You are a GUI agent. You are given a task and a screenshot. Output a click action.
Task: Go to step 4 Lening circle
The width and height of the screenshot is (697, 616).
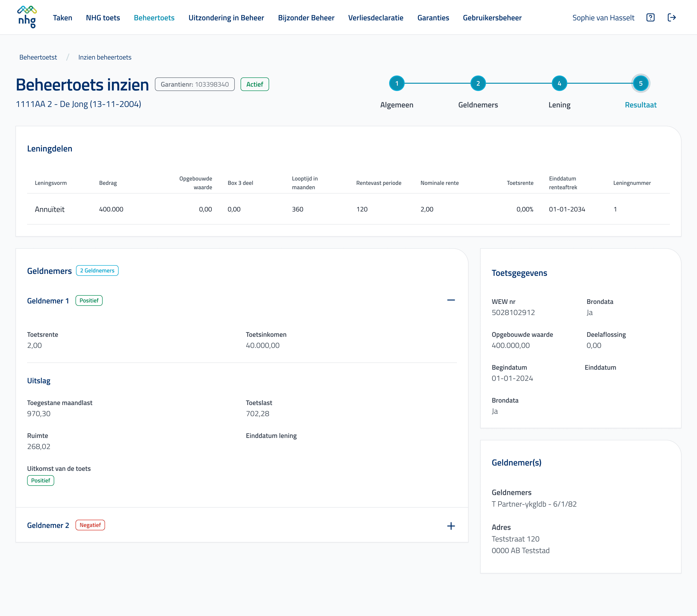point(559,83)
